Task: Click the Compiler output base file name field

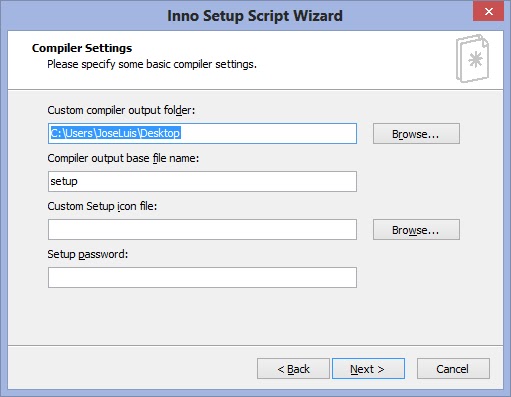Action: coord(202,181)
